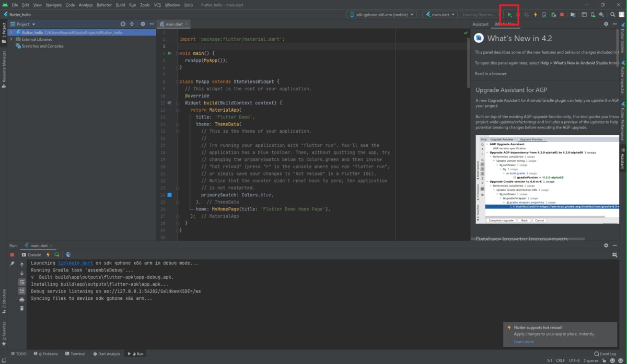Open the device selector sdk gphone x86 arm dropdown
Viewport: 627px width, 364px height.
(x=381, y=15)
